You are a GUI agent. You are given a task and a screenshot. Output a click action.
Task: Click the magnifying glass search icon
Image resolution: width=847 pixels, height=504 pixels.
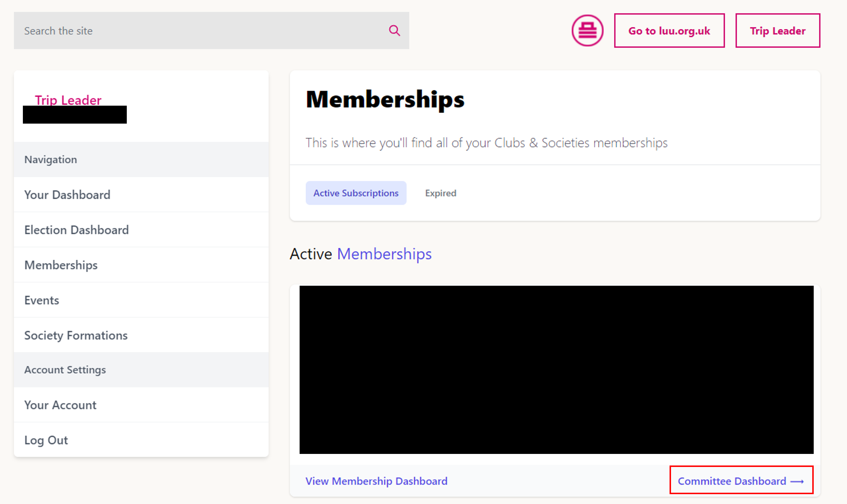pyautogui.click(x=394, y=31)
